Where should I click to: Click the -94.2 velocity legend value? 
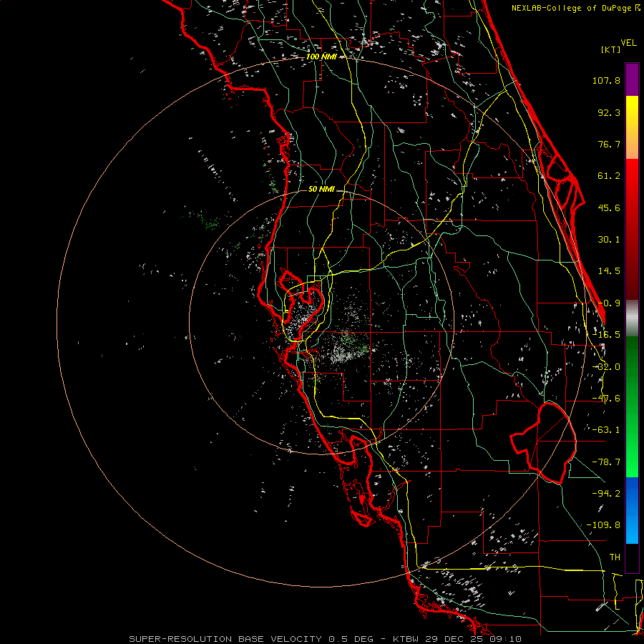tap(606, 493)
